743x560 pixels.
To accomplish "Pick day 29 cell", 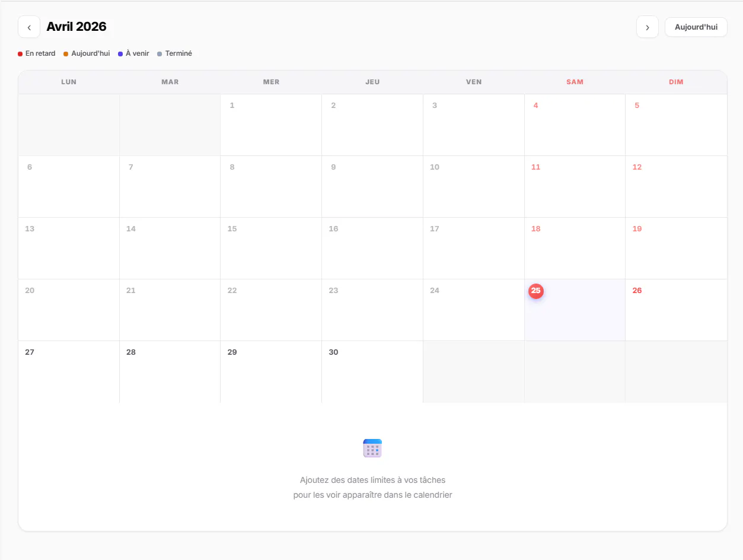I will pos(271,372).
